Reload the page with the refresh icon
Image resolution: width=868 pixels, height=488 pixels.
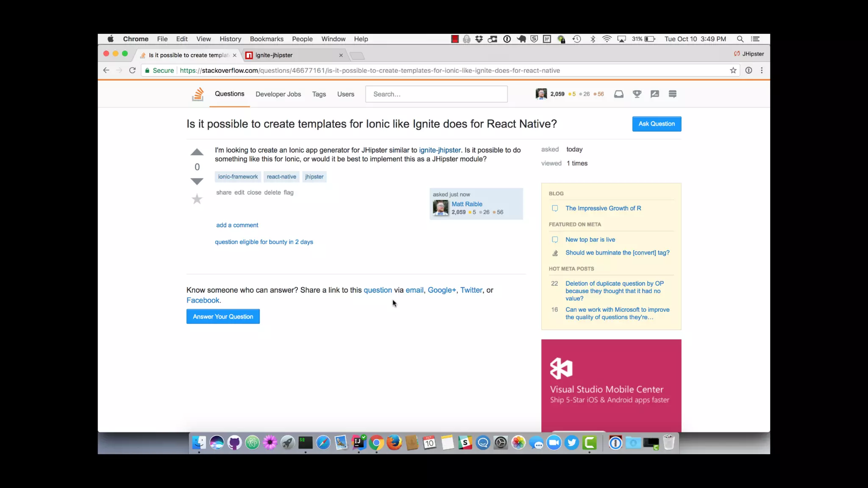tap(132, 70)
